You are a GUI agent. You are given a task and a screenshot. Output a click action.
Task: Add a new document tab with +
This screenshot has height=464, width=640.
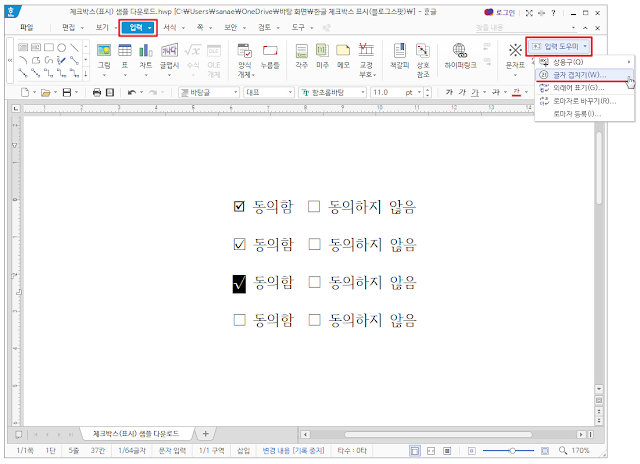[x=205, y=433]
